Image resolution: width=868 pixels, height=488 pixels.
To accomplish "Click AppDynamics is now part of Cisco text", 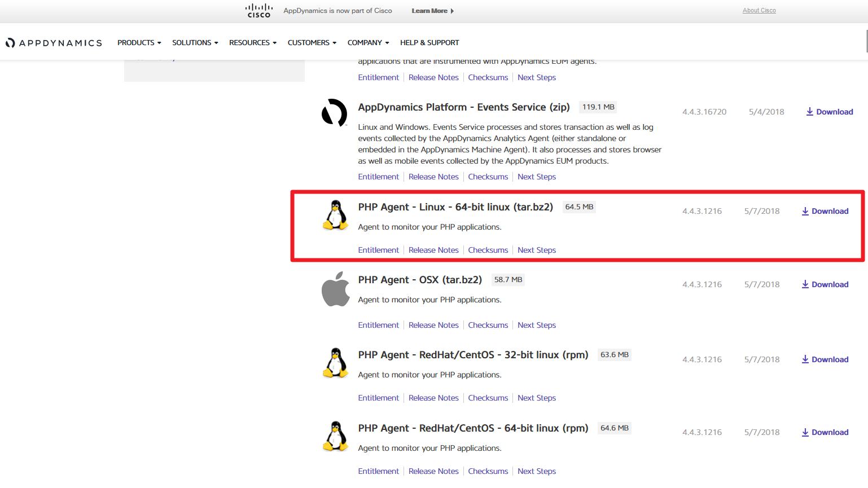I will click(x=337, y=11).
